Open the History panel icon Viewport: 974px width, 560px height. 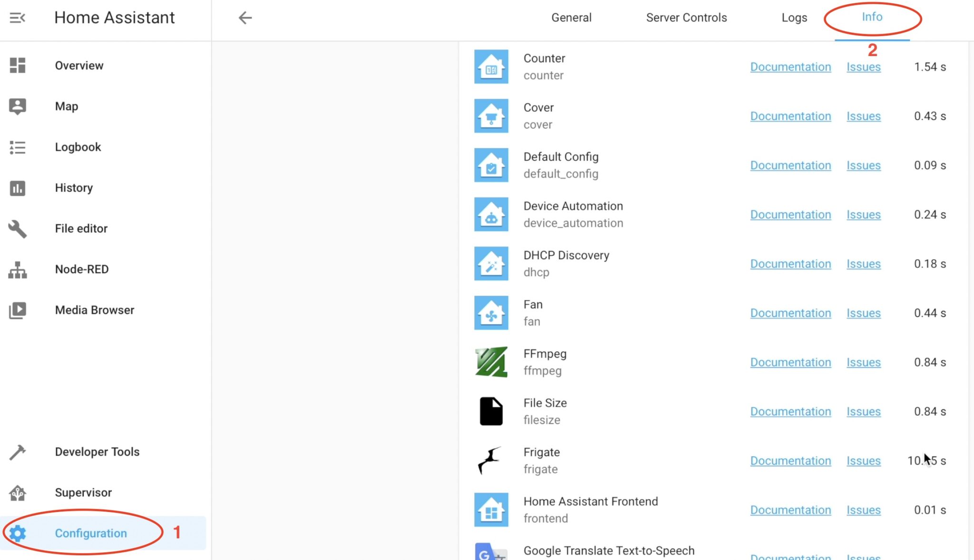pyautogui.click(x=18, y=188)
